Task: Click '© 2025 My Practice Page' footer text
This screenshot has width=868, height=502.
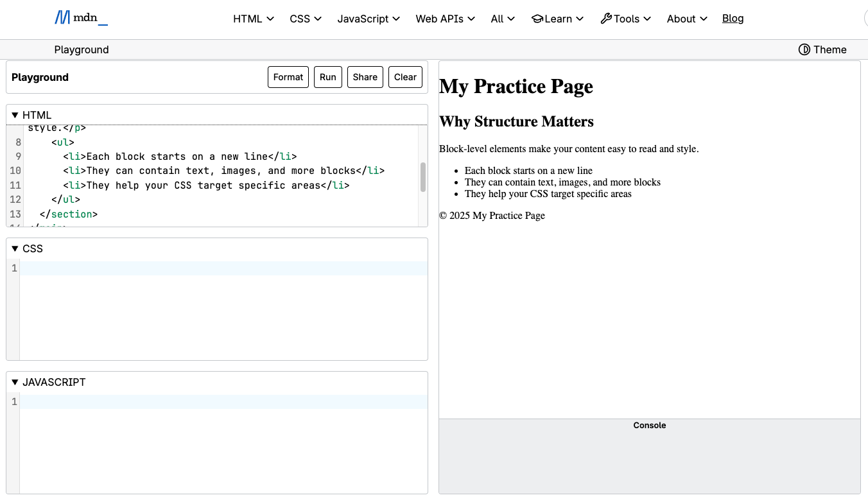Action: [x=492, y=216]
